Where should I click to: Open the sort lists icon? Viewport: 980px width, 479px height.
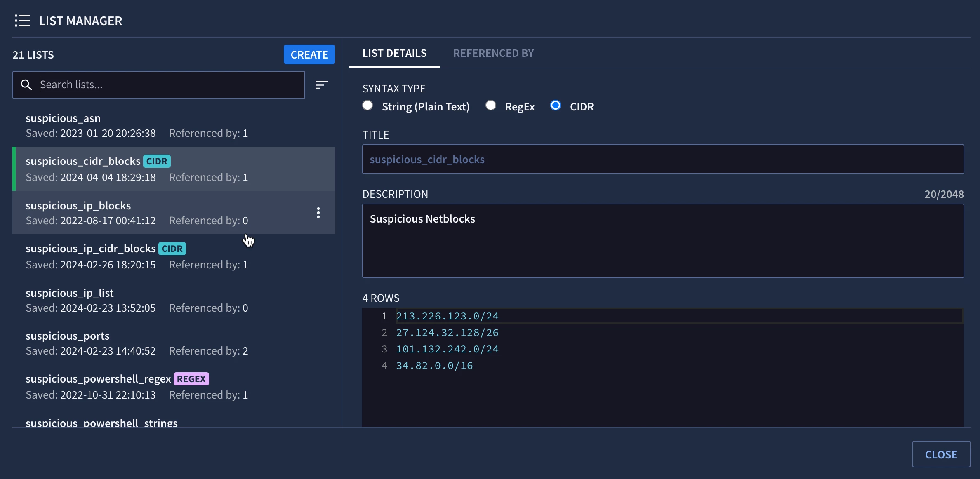pyautogui.click(x=321, y=85)
